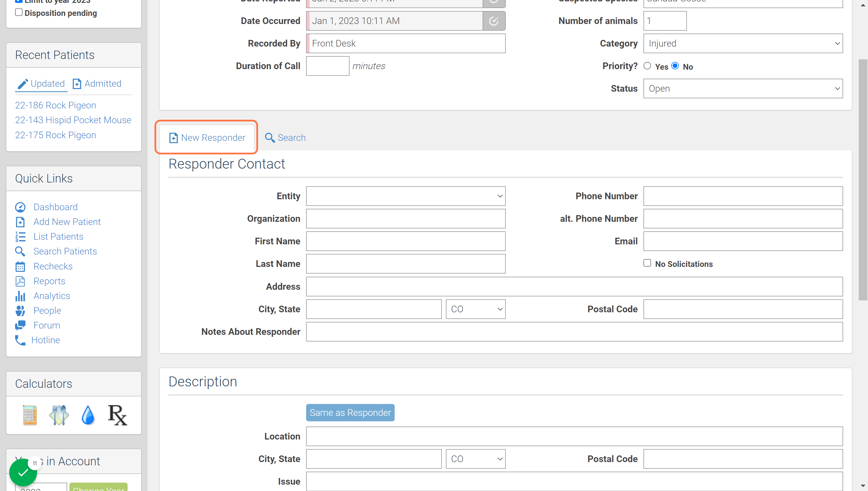Open the Category dropdown showing Injured
Image resolution: width=868 pixels, height=491 pixels.
743,43
